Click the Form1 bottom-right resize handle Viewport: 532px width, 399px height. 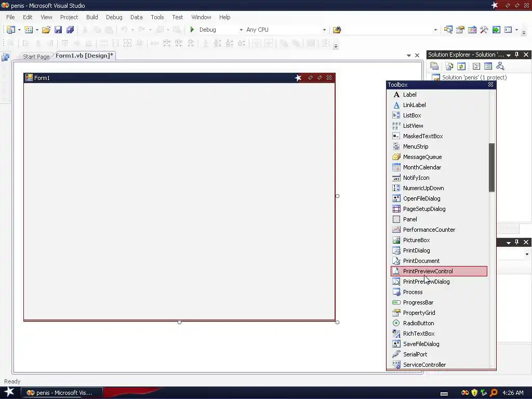coord(337,322)
